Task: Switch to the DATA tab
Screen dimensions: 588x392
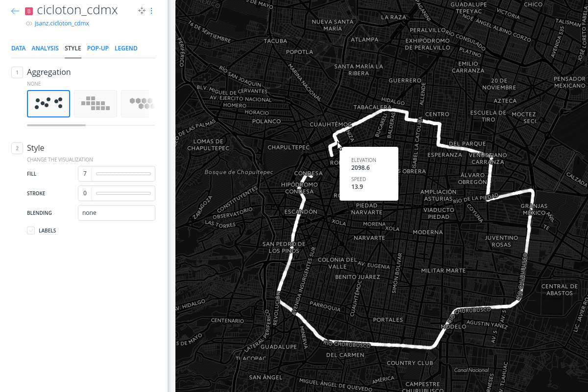Action: coord(19,48)
